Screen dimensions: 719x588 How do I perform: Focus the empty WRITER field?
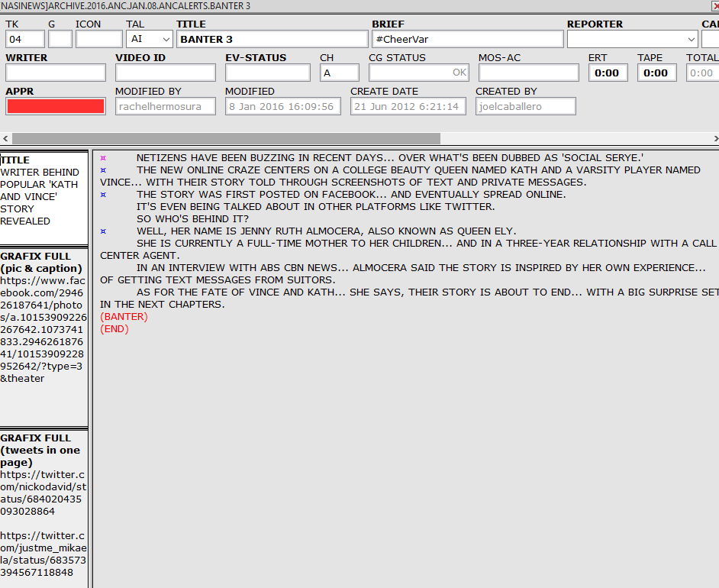coord(56,73)
